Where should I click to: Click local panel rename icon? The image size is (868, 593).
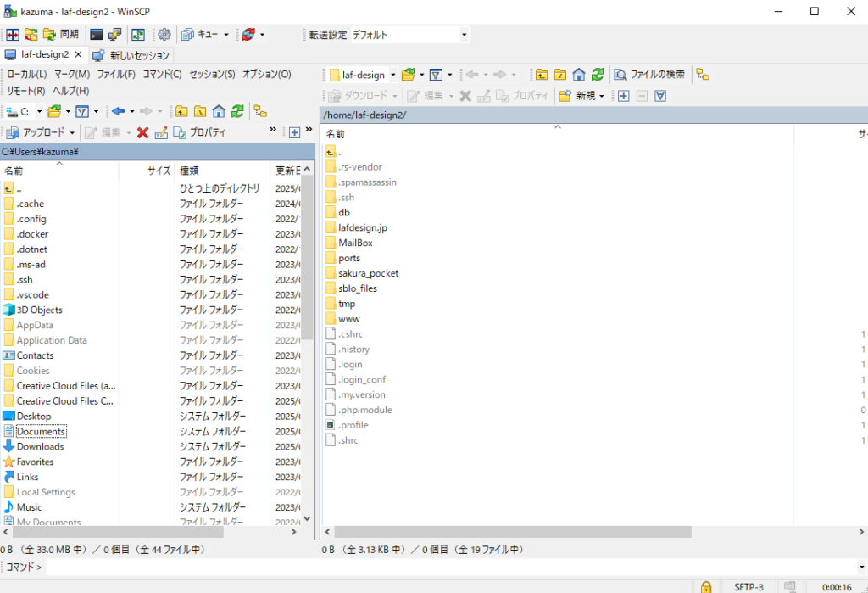pos(161,133)
